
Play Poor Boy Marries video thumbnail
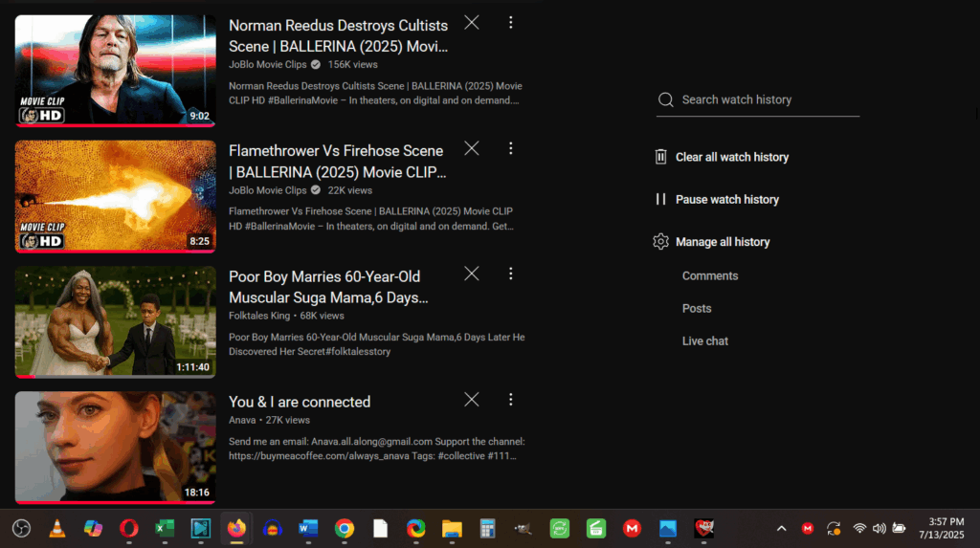(116, 321)
